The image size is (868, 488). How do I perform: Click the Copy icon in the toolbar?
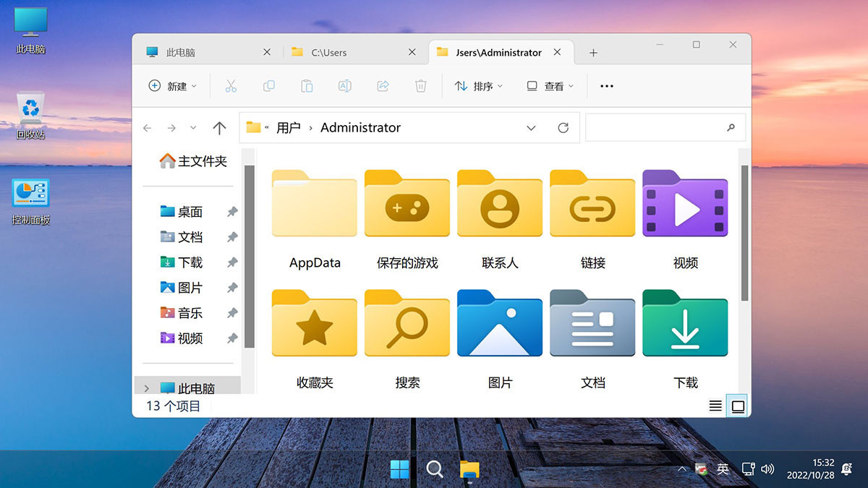coord(268,85)
